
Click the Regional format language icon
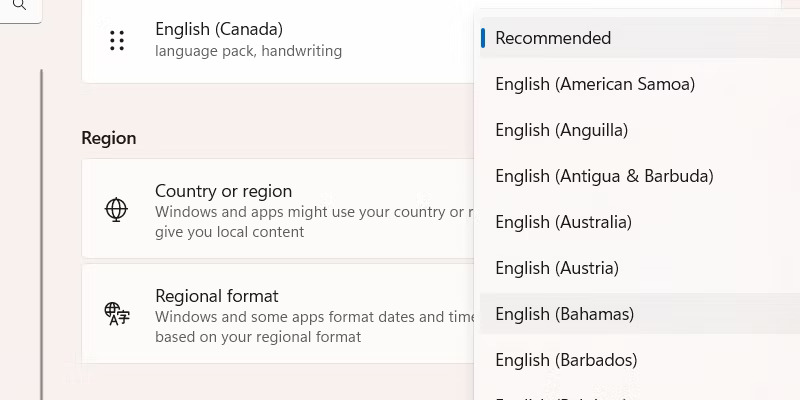pyautogui.click(x=117, y=314)
